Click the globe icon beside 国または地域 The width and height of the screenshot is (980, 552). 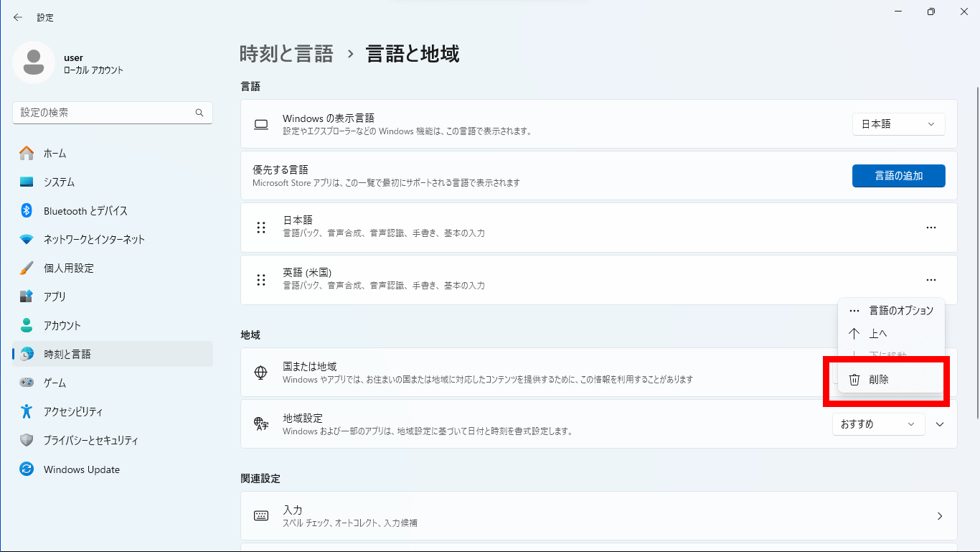coord(260,373)
